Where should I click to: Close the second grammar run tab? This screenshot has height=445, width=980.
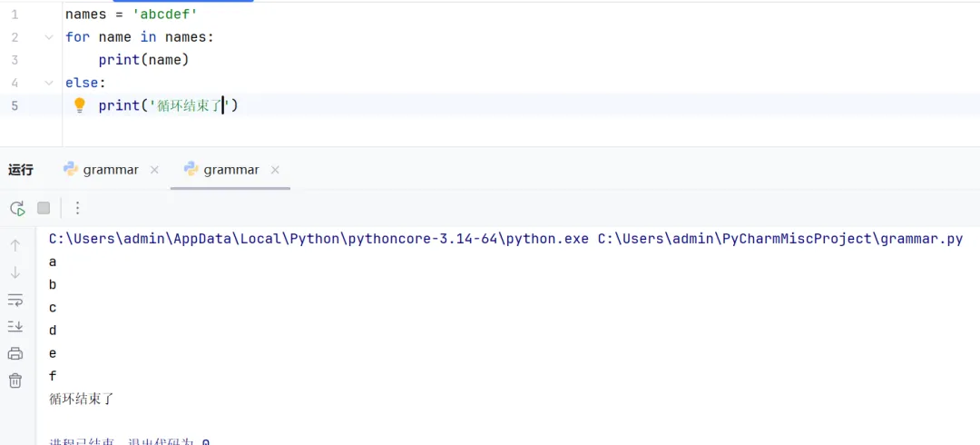click(x=275, y=170)
